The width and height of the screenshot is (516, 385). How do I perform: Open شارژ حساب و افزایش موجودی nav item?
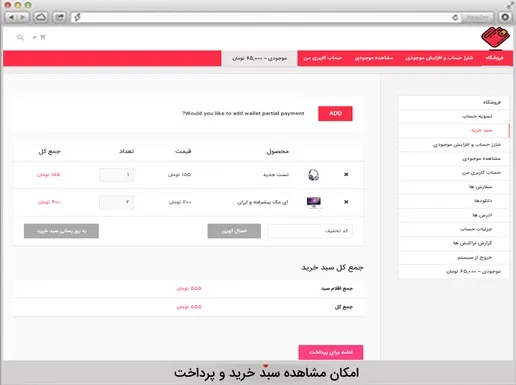[x=439, y=58]
